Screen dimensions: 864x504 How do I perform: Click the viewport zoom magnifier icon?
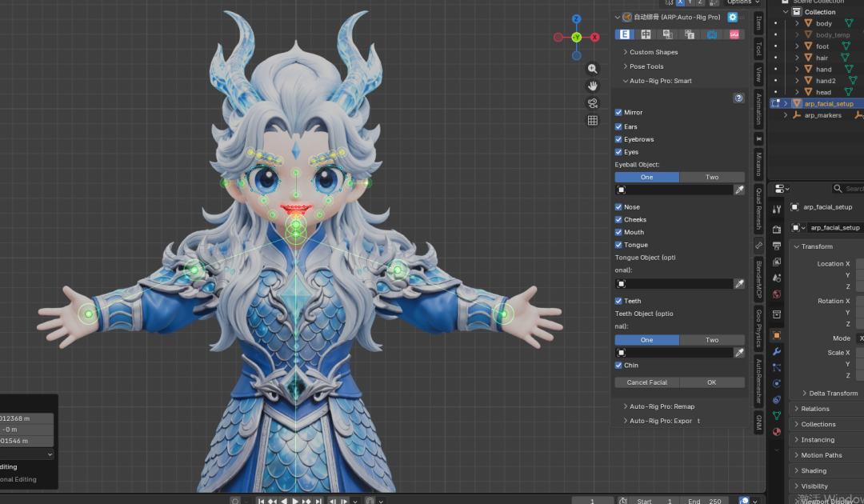click(x=592, y=69)
